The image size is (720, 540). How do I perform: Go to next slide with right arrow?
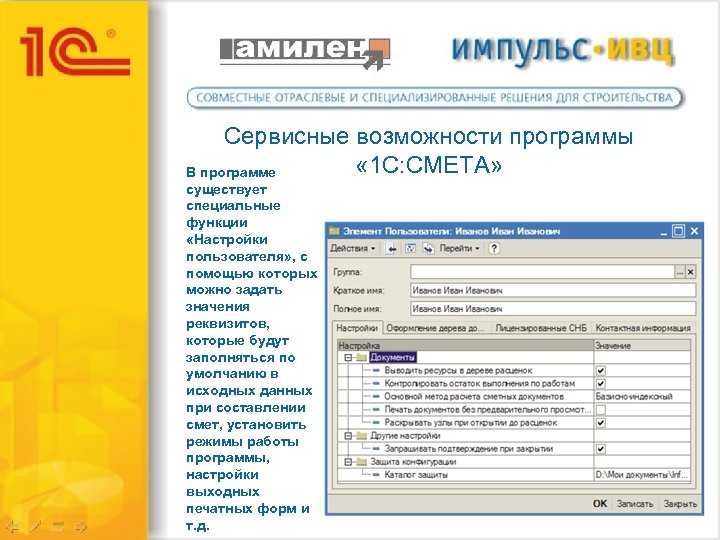pyautogui.click(x=81, y=526)
